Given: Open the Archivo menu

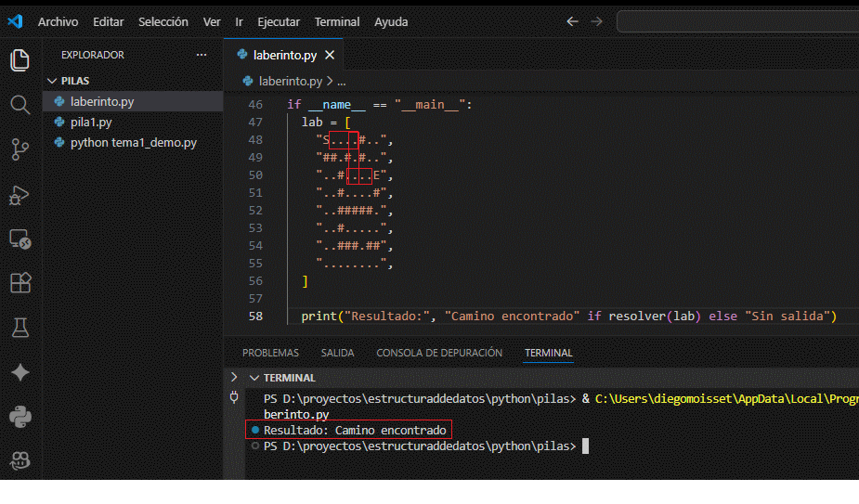Looking at the screenshot, I should (58, 21).
